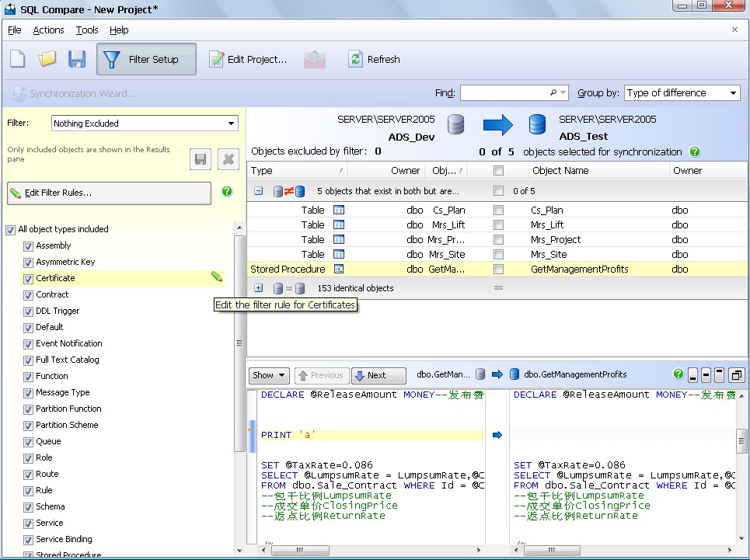
Task: Click the Refresh toolbar button
Action: pos(374,59)
